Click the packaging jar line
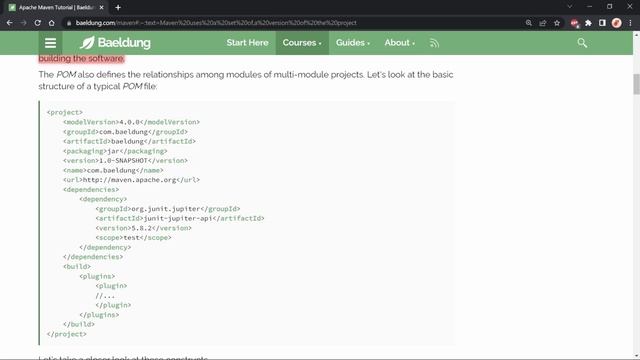The width and height of the screenshot is (640, 360). 115,151
